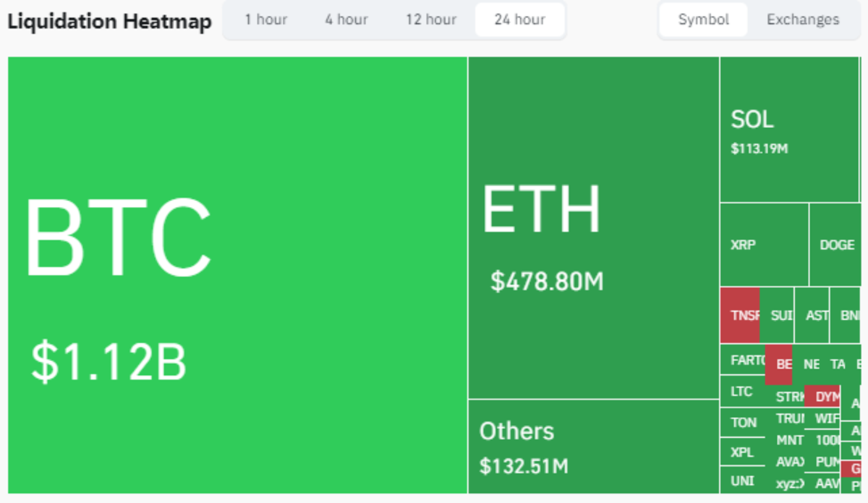This screenshot has height=503, width=868.
Task: Switch grouping to Exchanges
Action: coord(802,20)
